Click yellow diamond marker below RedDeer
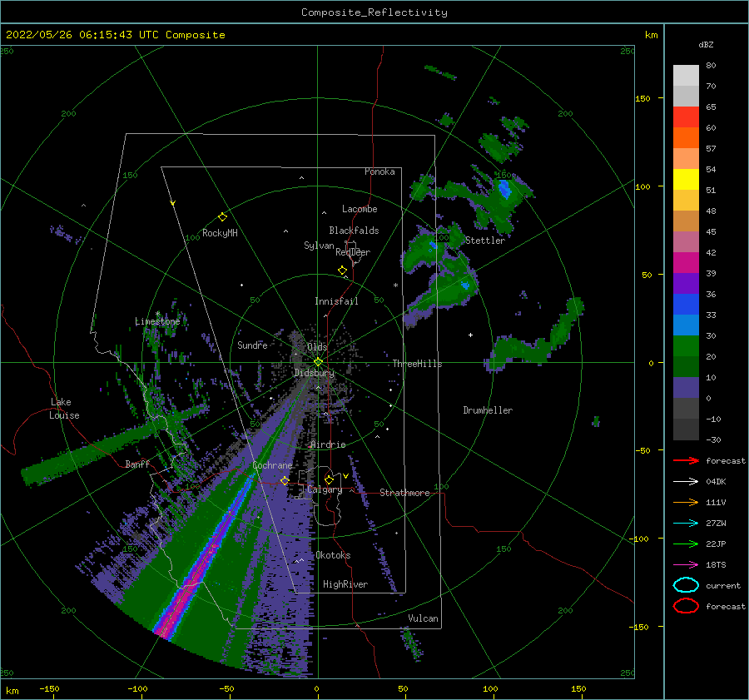 tap(342, 271)
